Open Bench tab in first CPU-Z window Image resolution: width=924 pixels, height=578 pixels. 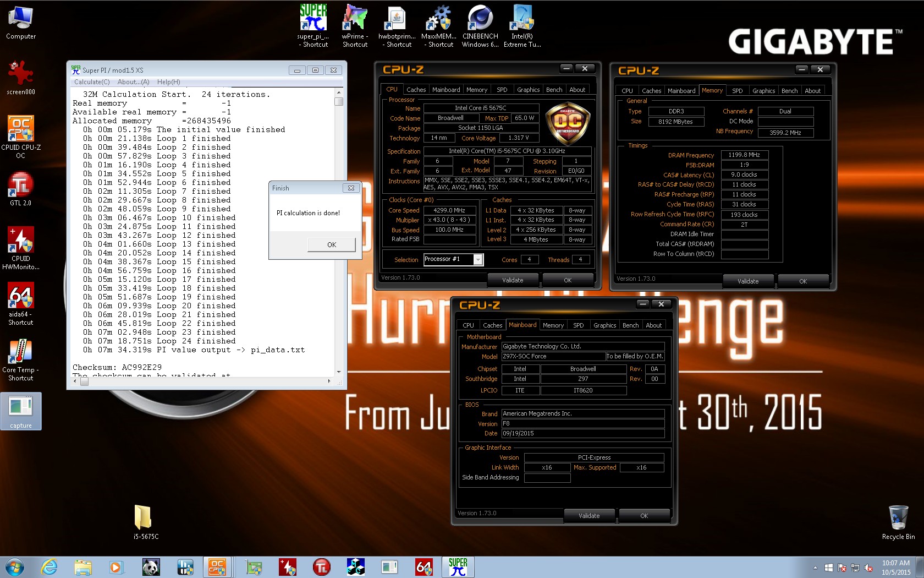(x=554, y=90)
